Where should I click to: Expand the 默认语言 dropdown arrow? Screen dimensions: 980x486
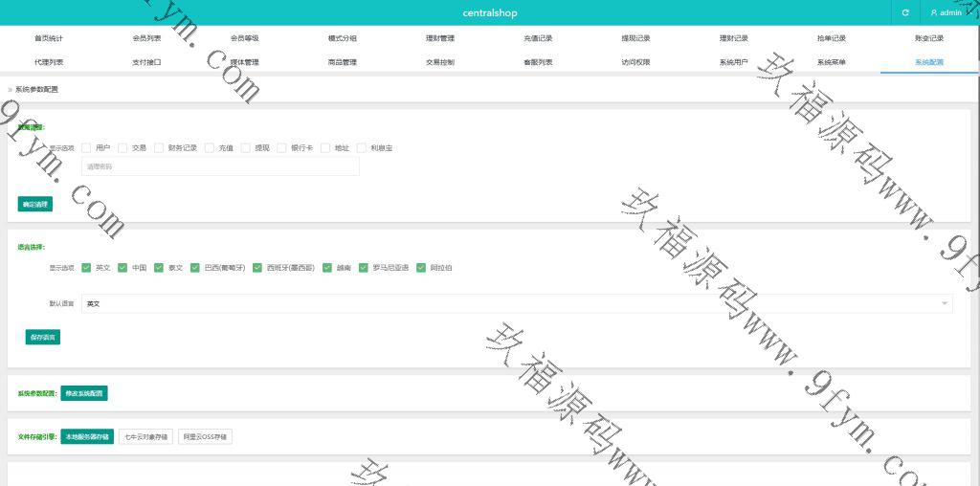coord(945,303)
